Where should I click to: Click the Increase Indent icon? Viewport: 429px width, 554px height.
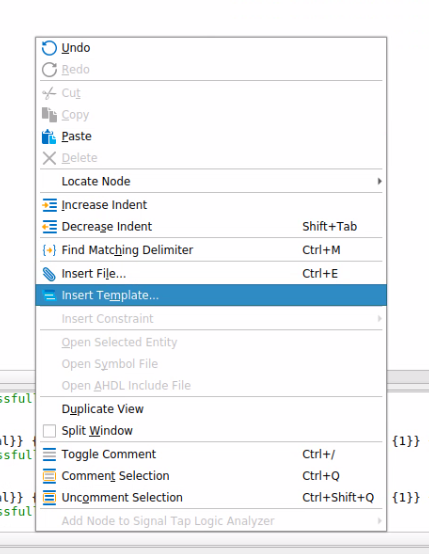click(x=49, y=205)
